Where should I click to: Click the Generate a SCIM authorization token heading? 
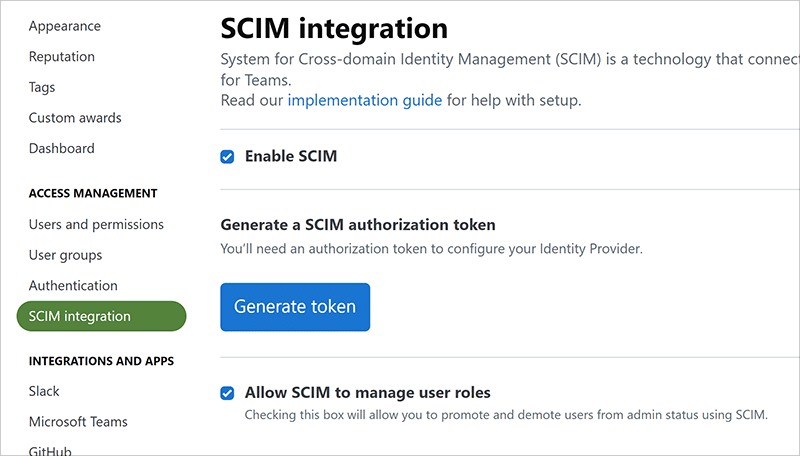pos(358,225)
